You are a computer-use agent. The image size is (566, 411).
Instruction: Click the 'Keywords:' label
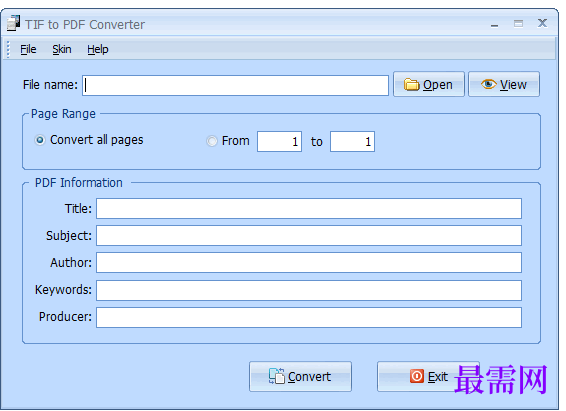(x=63, y=290)
